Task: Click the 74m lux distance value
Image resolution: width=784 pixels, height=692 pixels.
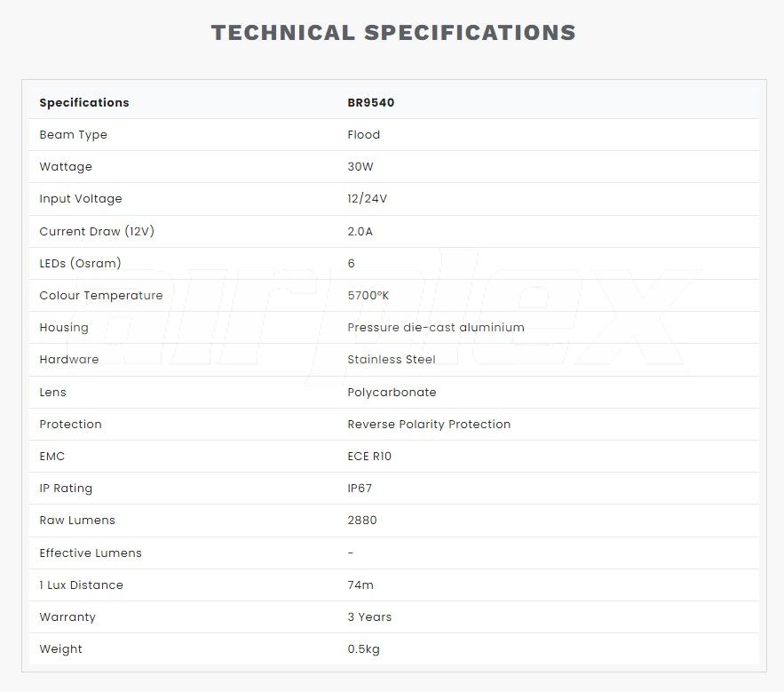Action: tap(360, 585)
